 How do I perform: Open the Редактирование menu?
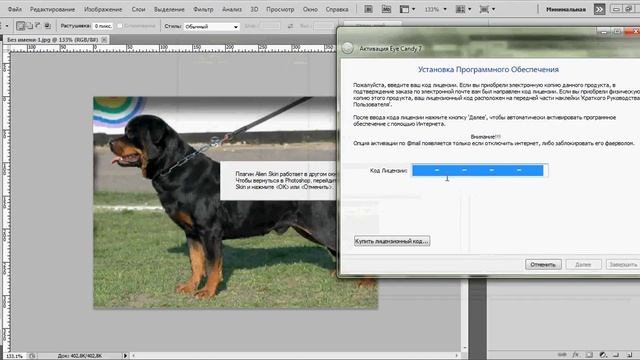[x=52, y=9]
